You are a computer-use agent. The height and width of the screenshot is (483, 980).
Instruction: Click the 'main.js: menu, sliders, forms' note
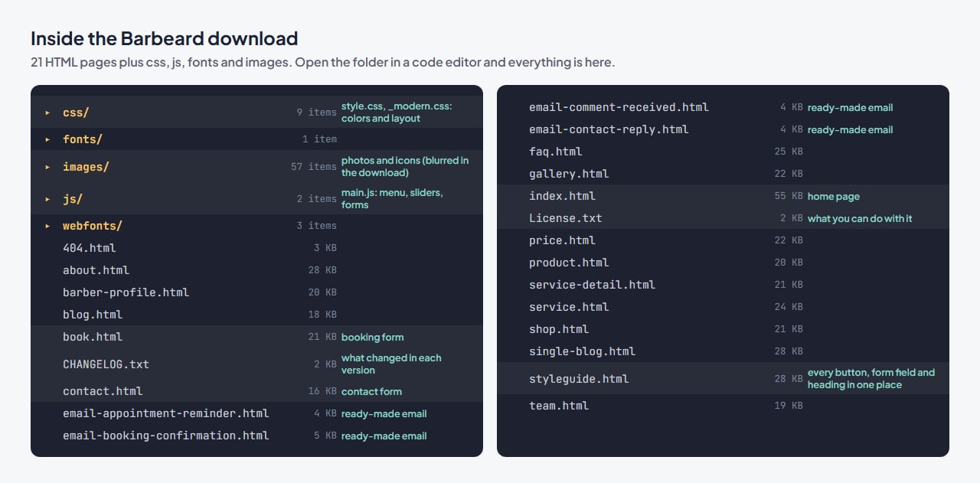[x=392, y=199]
